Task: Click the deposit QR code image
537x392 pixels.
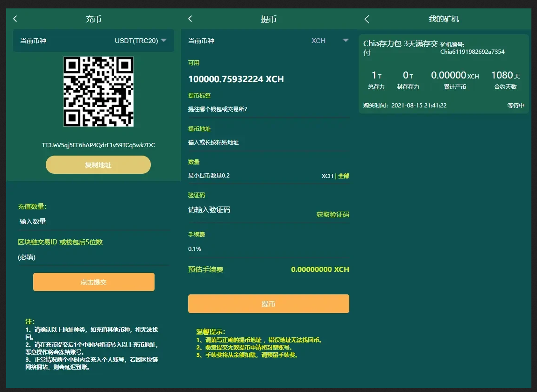Action: coord(99,92)
